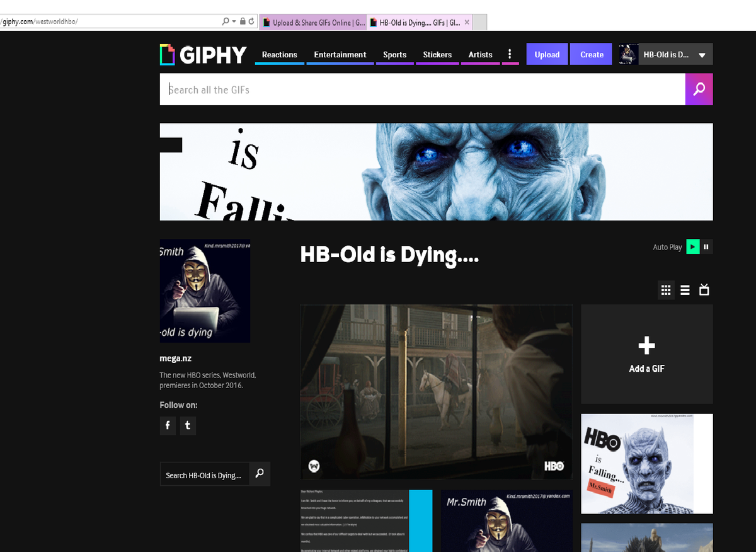Open the Facebook follow icon
The height and width of the screenshot is (552, 756).
168,425
